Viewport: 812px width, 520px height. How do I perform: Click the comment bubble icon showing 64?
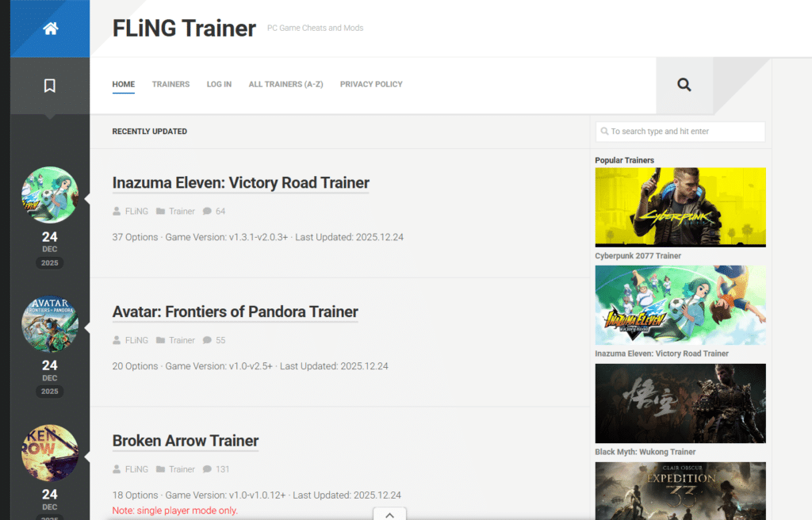(x=207, y=212)
